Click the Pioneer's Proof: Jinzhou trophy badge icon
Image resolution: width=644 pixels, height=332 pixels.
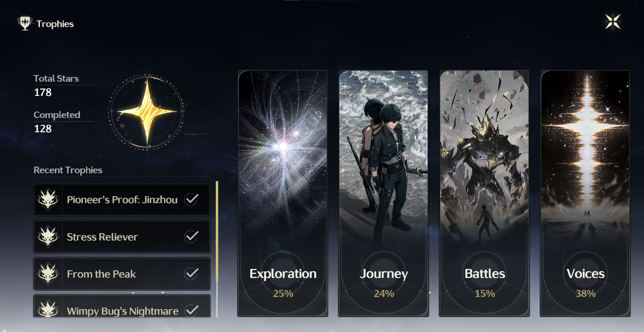(x=48, y=199)
